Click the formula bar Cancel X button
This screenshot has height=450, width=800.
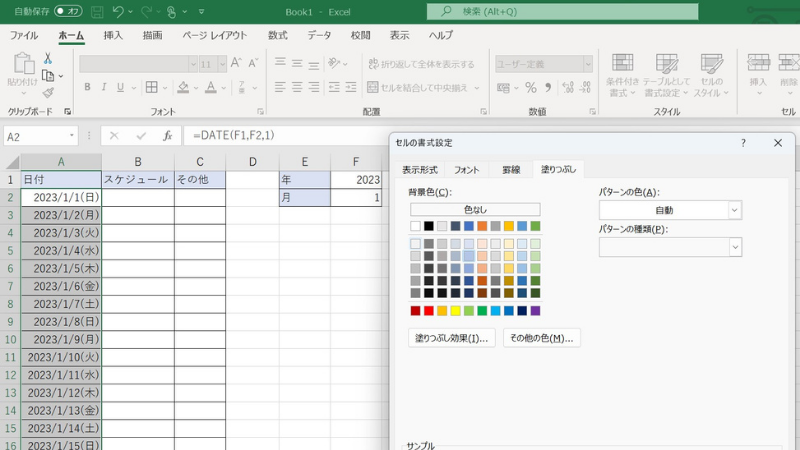tap(114, 136)
